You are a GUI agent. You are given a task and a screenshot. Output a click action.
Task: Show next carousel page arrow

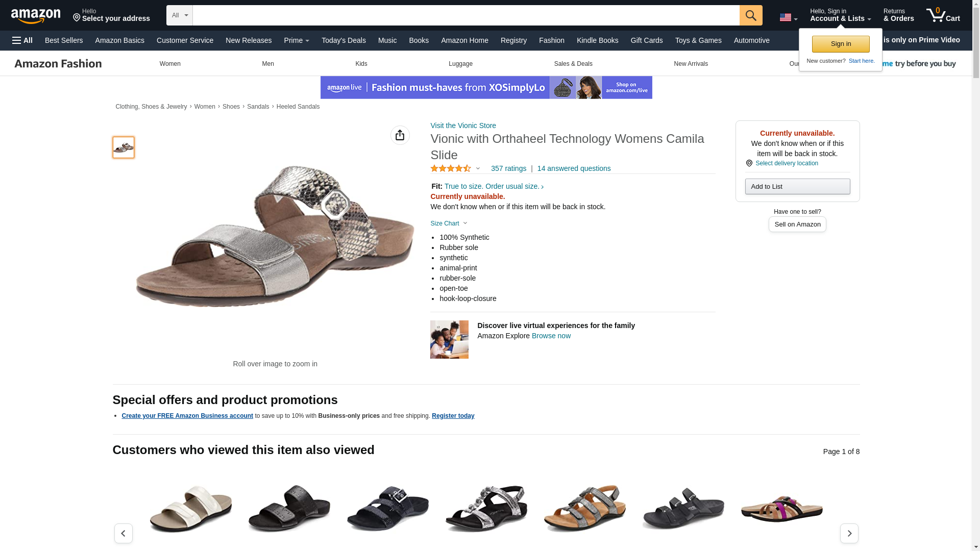(x=849, y=533)
